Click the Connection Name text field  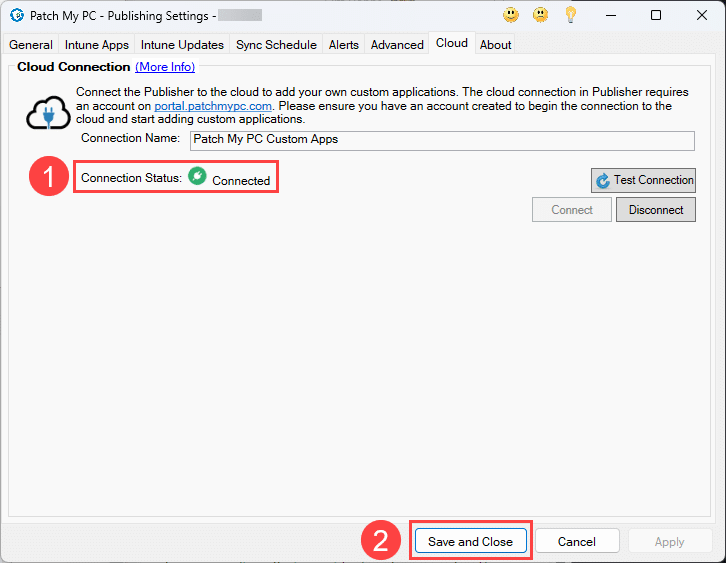click(x=442, y=140)
